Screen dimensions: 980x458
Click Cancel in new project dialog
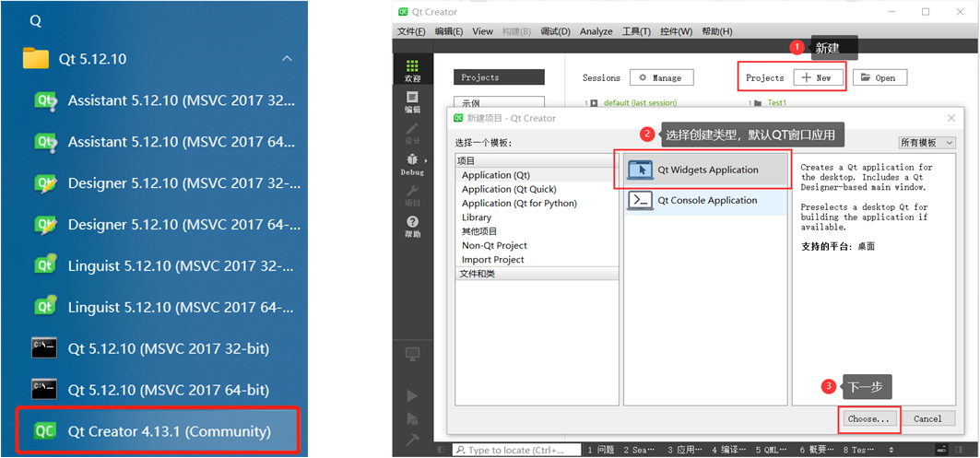pos(927,418)
